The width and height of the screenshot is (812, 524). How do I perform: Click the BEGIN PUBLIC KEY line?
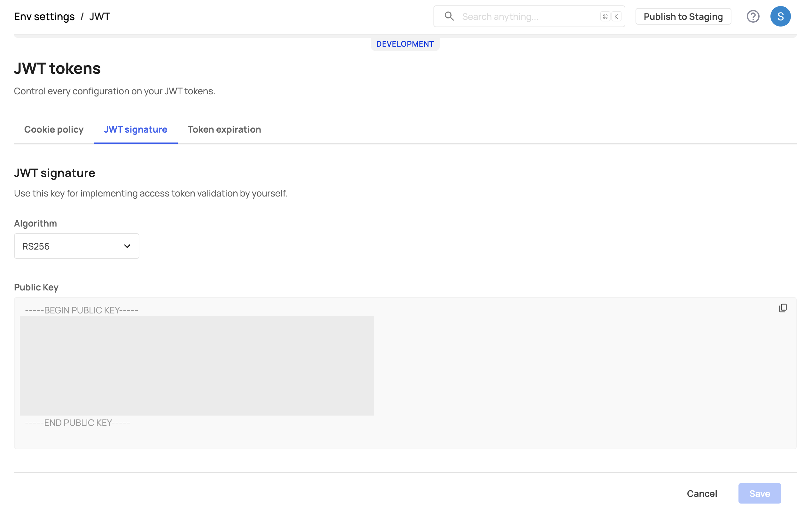[x=82, y=310]
